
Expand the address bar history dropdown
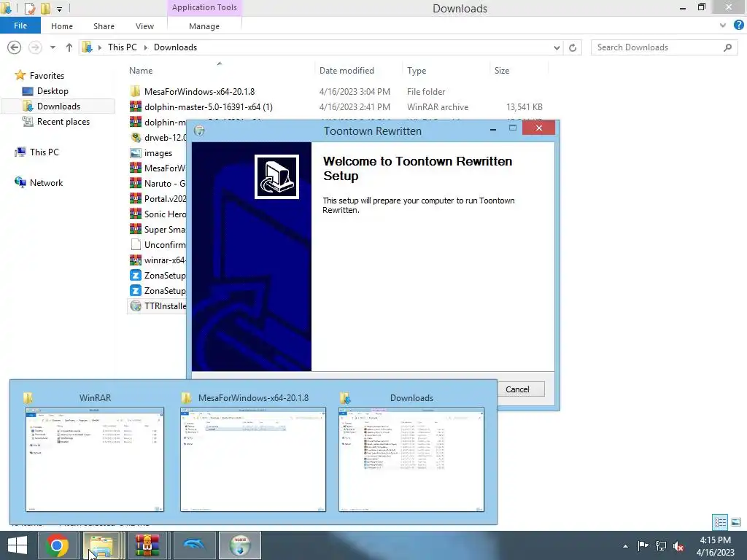557,47
